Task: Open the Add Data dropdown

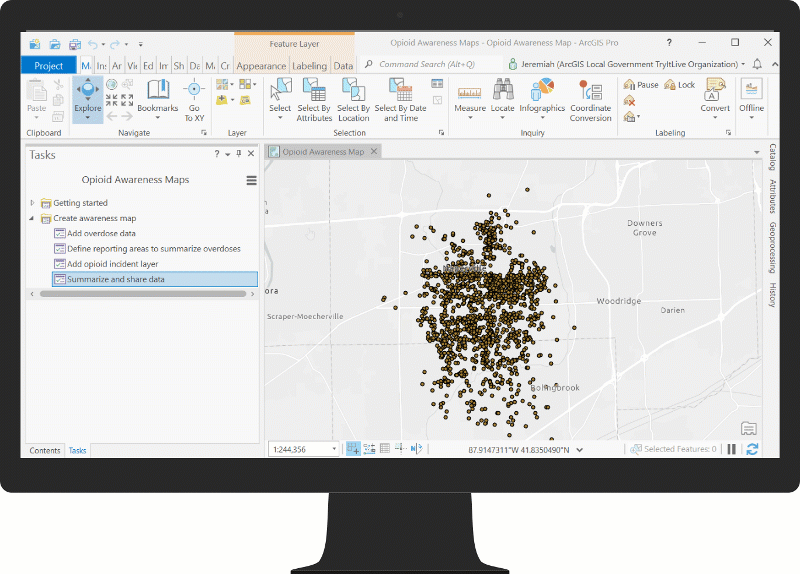Action: click(x=224, y=100)
